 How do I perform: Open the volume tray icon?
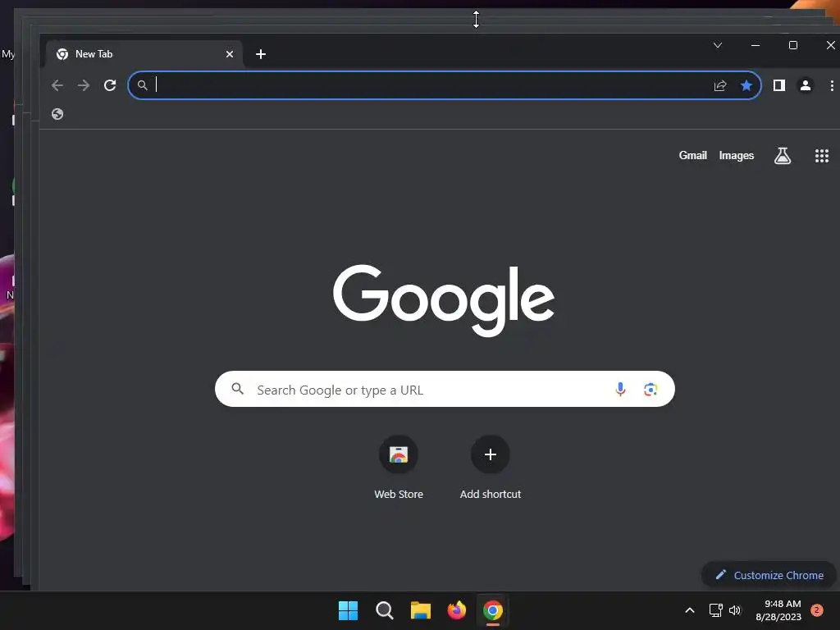734,610
